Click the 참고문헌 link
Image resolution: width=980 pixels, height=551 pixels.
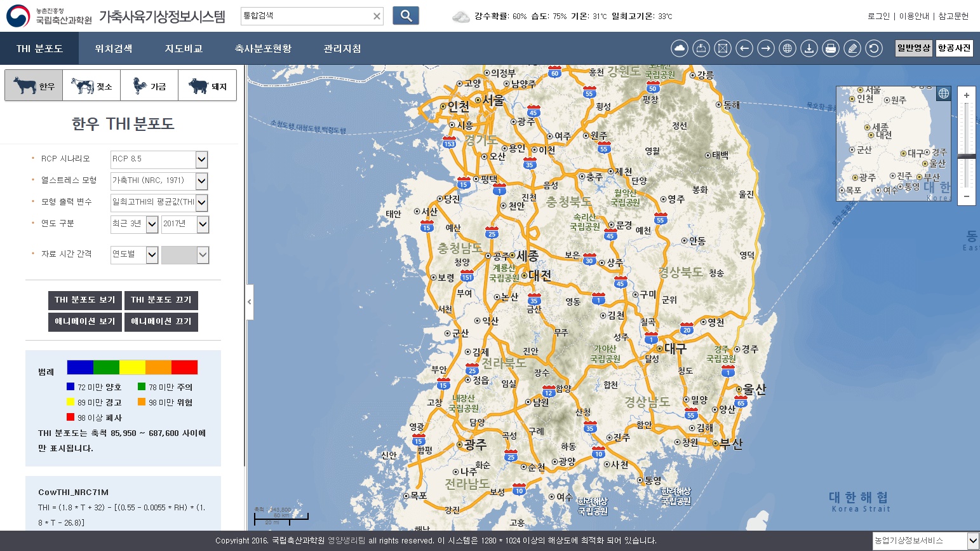tap(953, 17)
